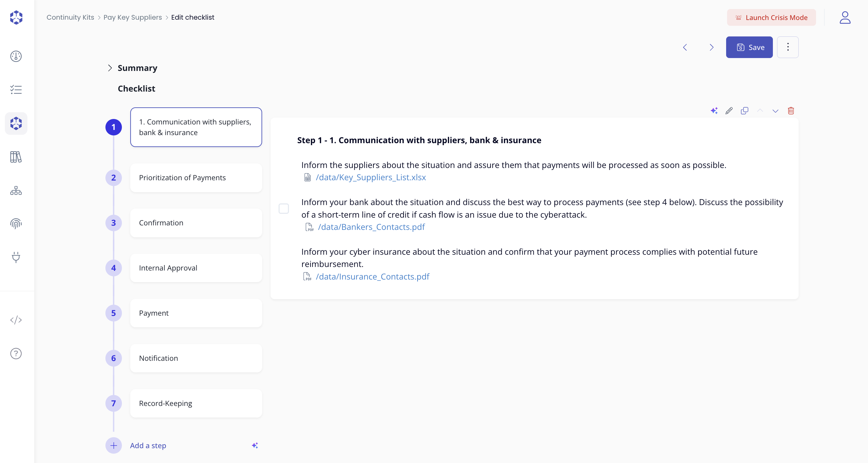
Task: Move step down with chevron arrow
Action: [x=775, y=111]
